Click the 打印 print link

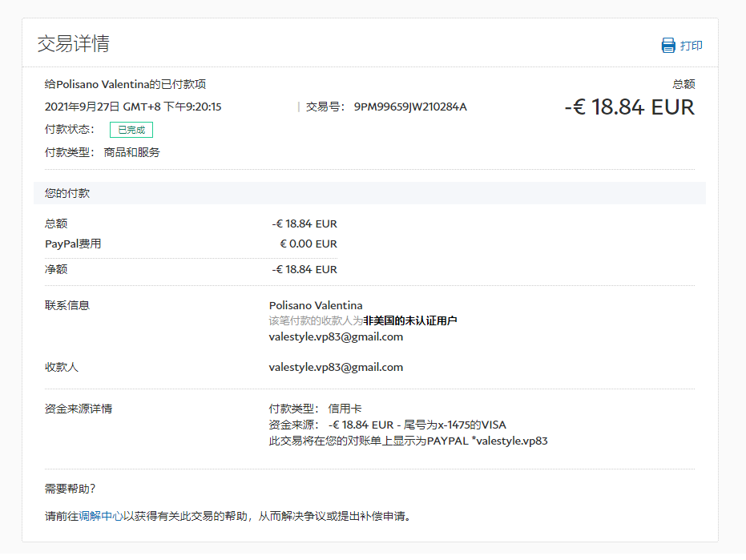pyautogui.click(x=691, y=46)
